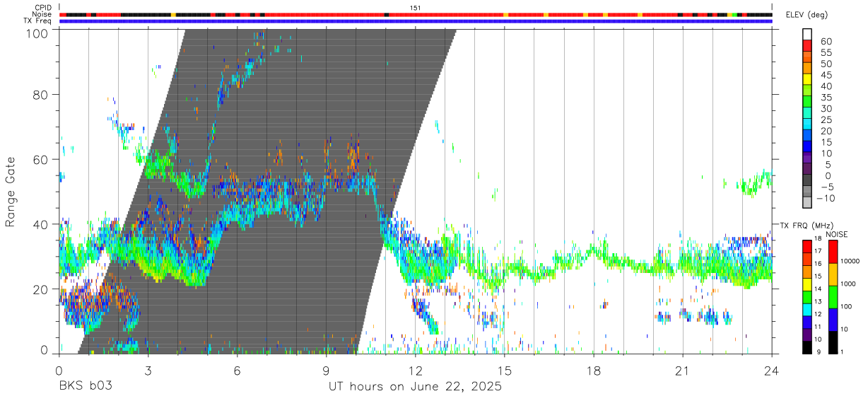Click the '21' hour tick label on x-axis
Viewport: 868px width, 401px height.
tap(683, 371)
